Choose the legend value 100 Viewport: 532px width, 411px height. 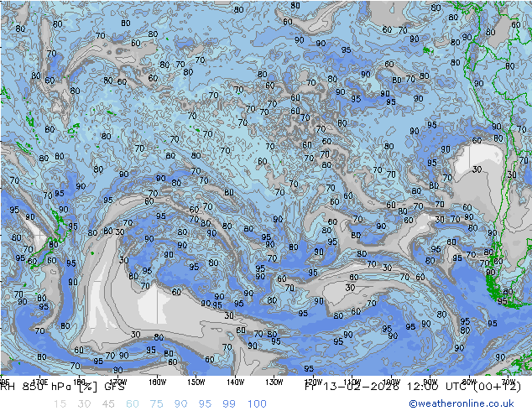257,403
